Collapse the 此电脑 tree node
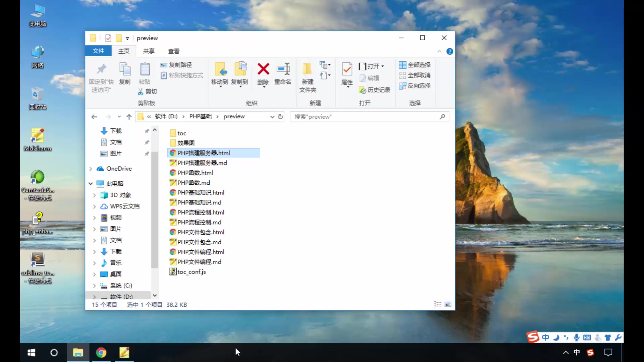The width and height of the screenshot is (644, 362). pyautogui.click(x=90, y=183)
